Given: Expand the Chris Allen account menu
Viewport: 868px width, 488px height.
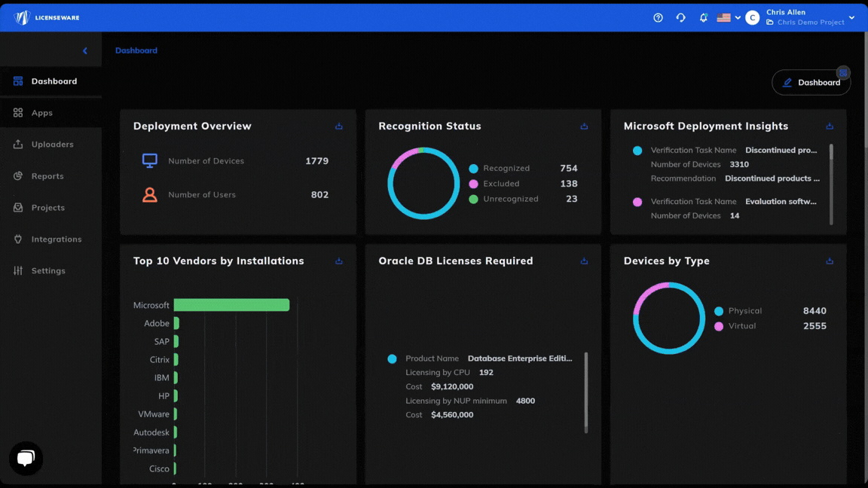Looking at the screenshot, I should (851, 18).
